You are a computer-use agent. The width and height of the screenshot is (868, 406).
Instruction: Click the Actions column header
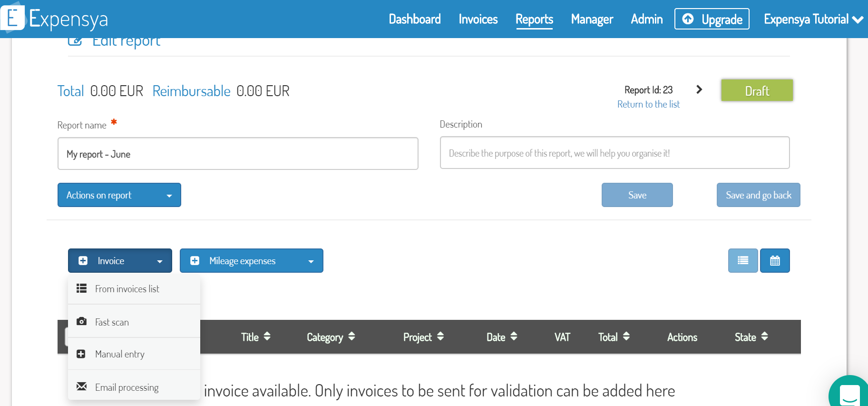[x=682, y=337]
